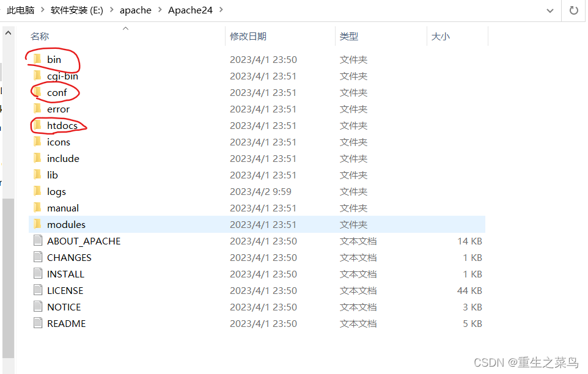Select the logs folder icon
The width and height of the screenshot is (588, 374).
pos(38,191)
